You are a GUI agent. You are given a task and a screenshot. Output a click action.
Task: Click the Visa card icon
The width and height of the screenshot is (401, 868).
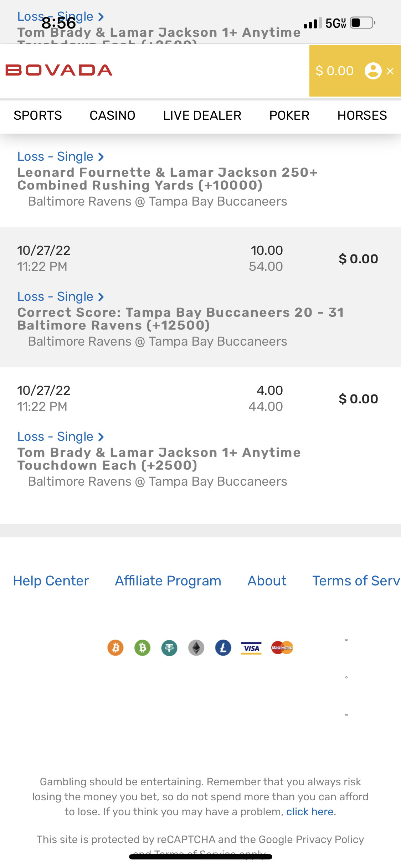pyautogui.click(x=251, y=648)
